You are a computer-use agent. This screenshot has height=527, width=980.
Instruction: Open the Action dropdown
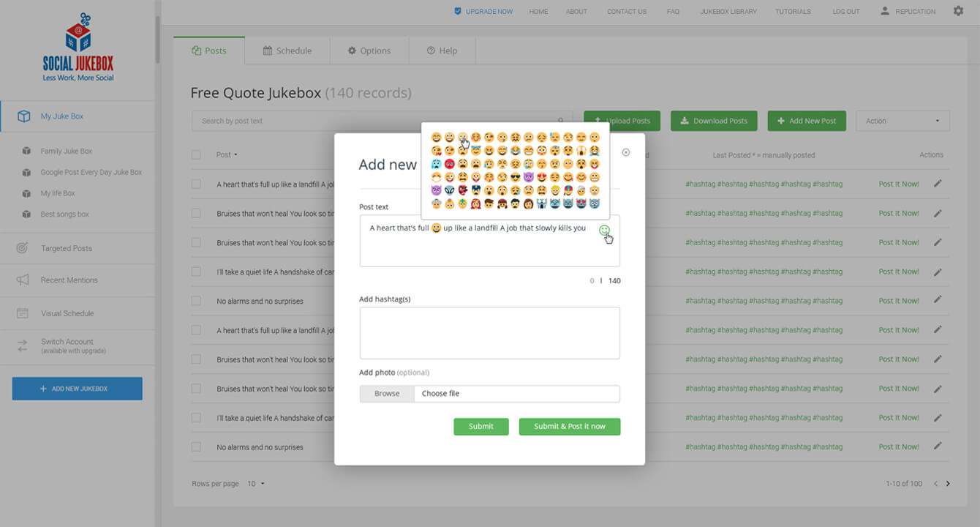coord(902,121)
